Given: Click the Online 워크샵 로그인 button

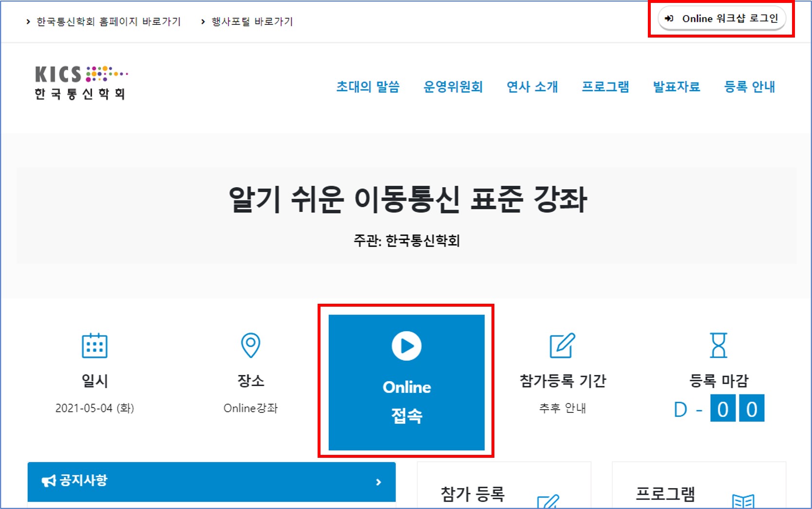Looking at the screenshot, I should pyautogui.click(x=721, y=19).
